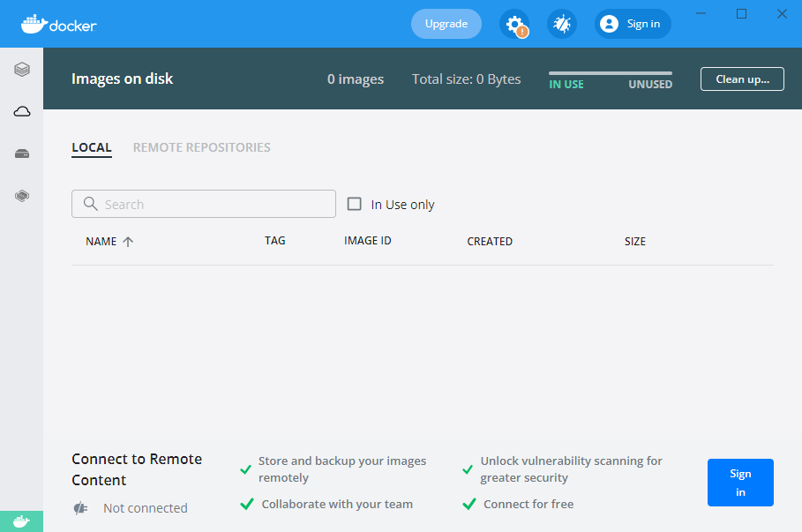Viewport: 802px width, 532px height.
Task: Click the CREATED column header
Action: tap(490, 242)
